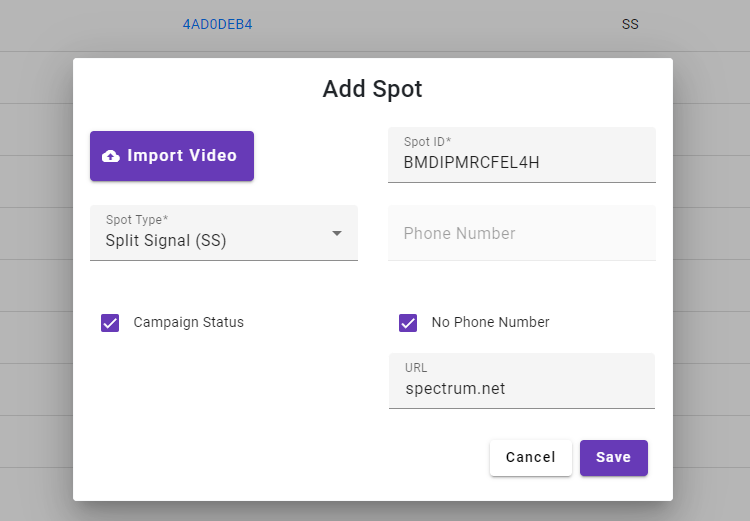Screen dimensions: 750x521
Task: Open the 4AD0DEB4 spot link
Action: click(218, 24)
